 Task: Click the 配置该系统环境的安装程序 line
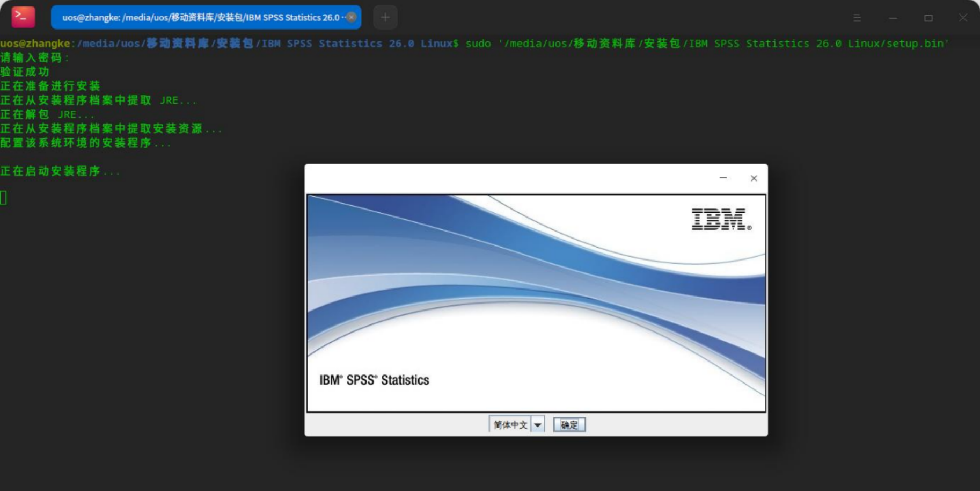[x=85, y=143]
